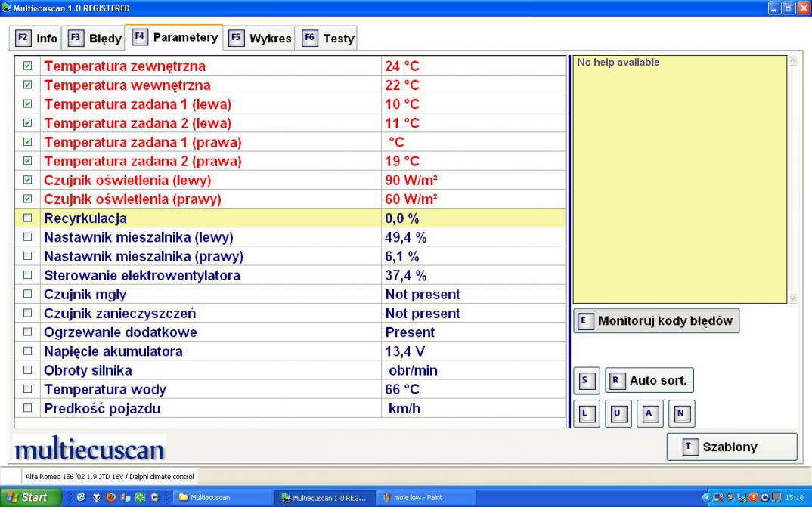The height and width of the screenshot is (507, 812).
Task: Go to the Testy tab
Action: 328,38
